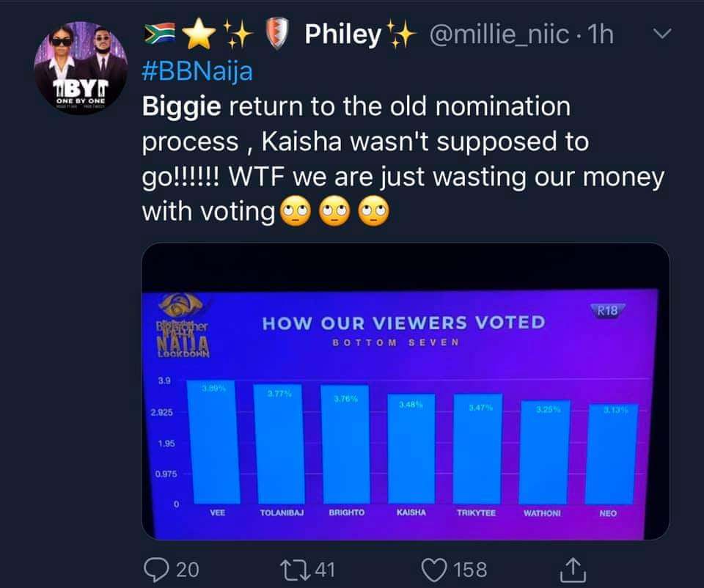Click the Biggie bold text in tweet

tap(181, 107)
